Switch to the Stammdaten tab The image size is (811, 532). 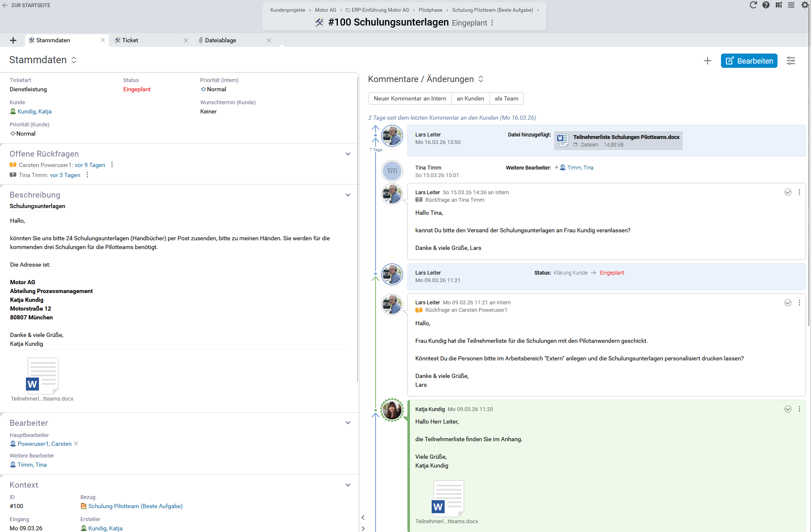pyautogui.click(x=54, y=40)
